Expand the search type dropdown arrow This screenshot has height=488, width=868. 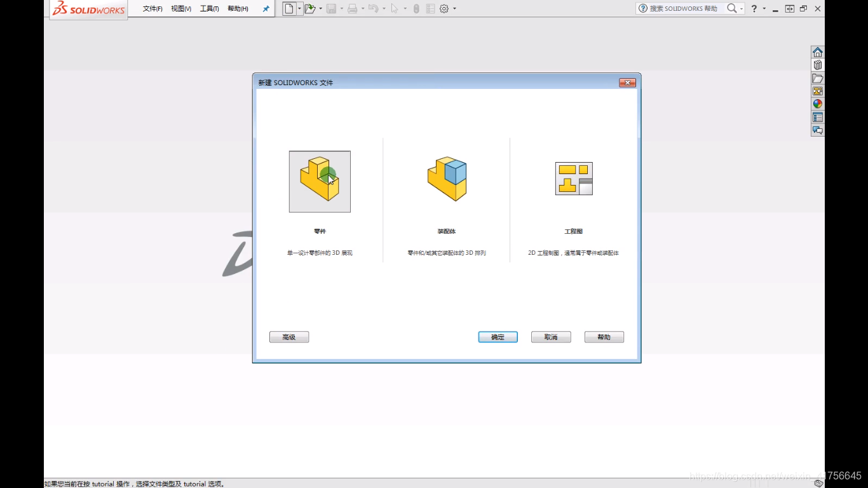coord(742,9)
